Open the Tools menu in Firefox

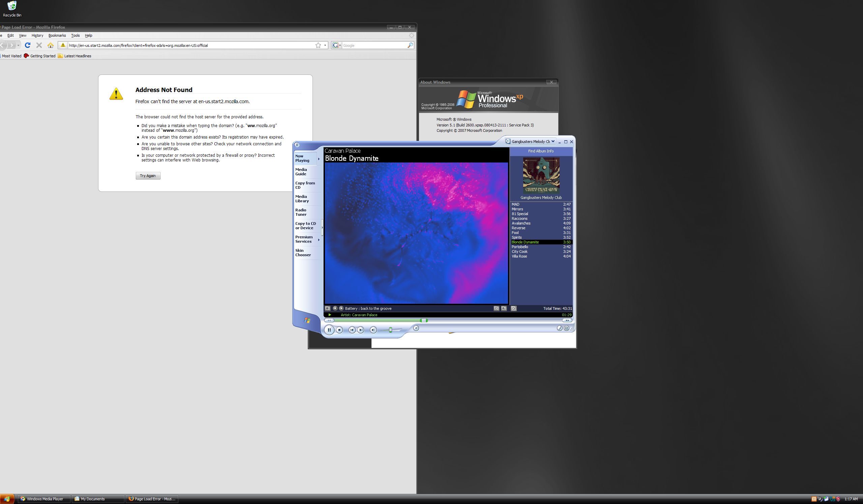click(75, 35)
